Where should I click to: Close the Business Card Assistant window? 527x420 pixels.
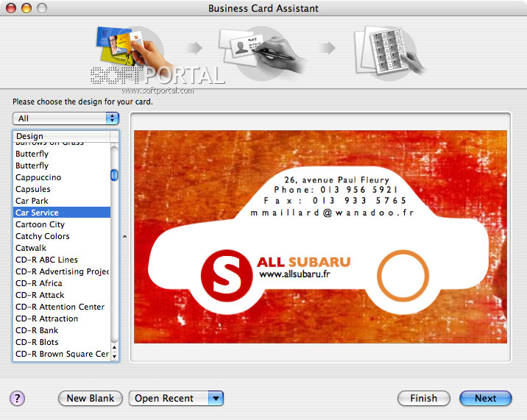click(11, 8)
